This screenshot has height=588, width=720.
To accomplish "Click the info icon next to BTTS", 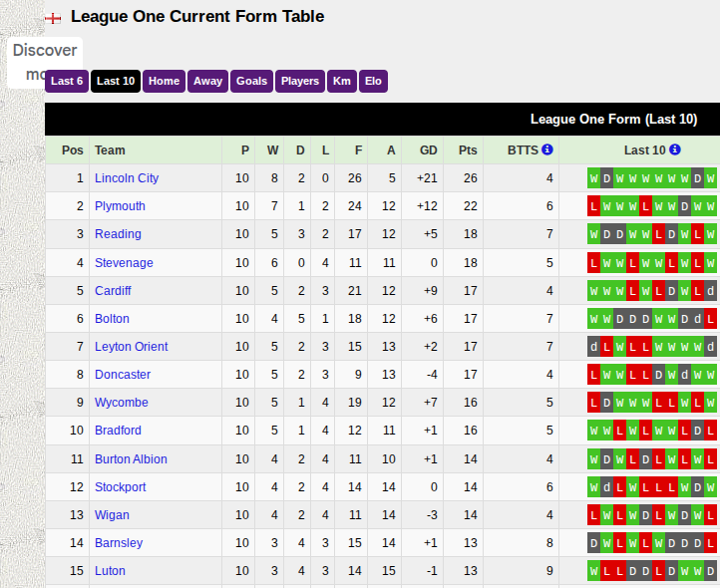I will 546,149.
